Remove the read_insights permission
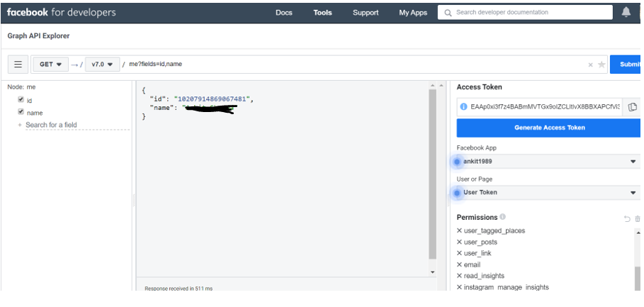The width and height of the screenshot is (644, 307). click(459, 276)
